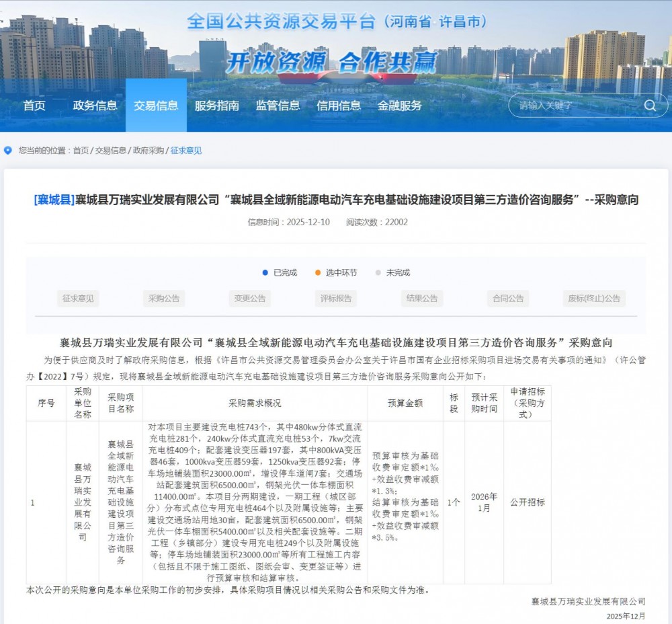
Task: Open 金融服务 navigation item
Action: click(400, 106)
